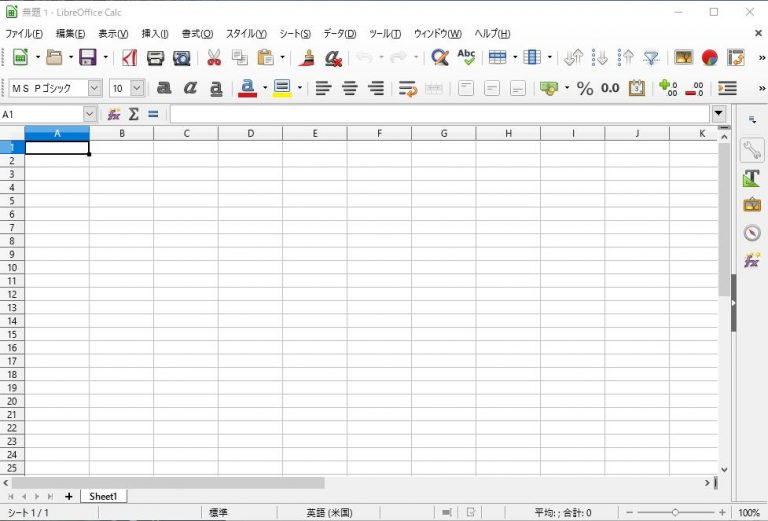Open Find and Replace icon
Viewport: 768px width, 521px height.
point(439,58)
